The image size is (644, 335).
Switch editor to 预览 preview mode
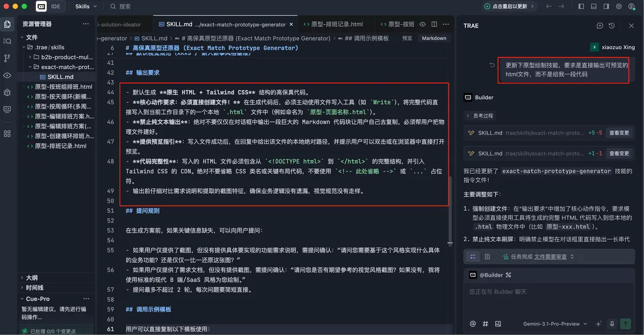(x=407, y=39)
